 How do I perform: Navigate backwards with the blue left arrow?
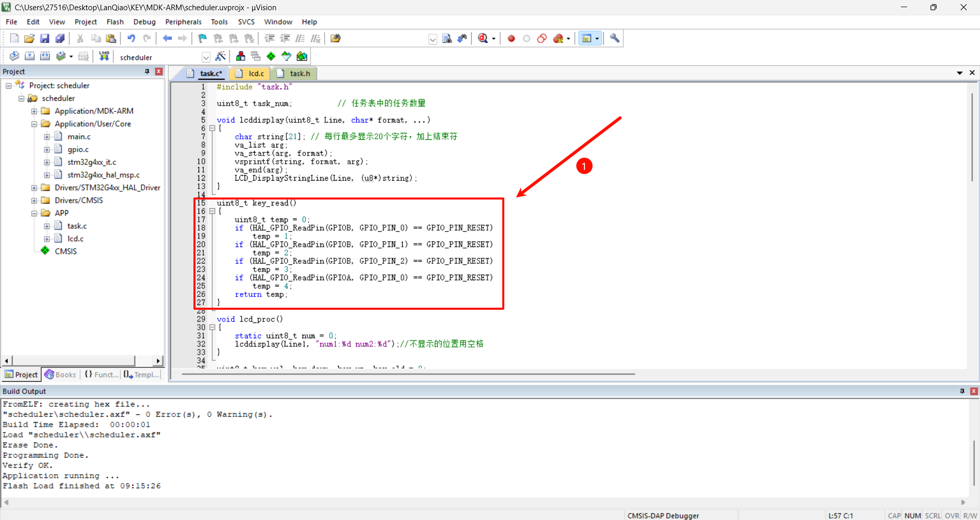coord(167,38)
